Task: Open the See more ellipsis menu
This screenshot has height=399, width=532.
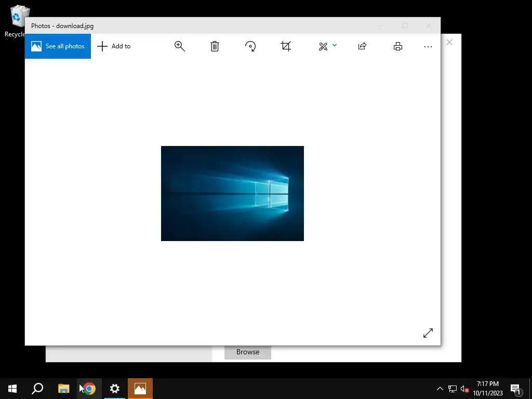Action: coord(428,46)
